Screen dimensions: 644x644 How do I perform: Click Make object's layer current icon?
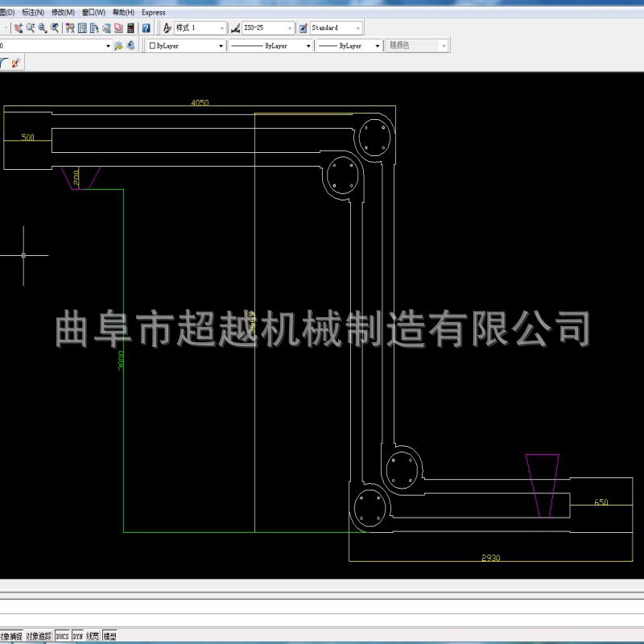coord(118,46)
